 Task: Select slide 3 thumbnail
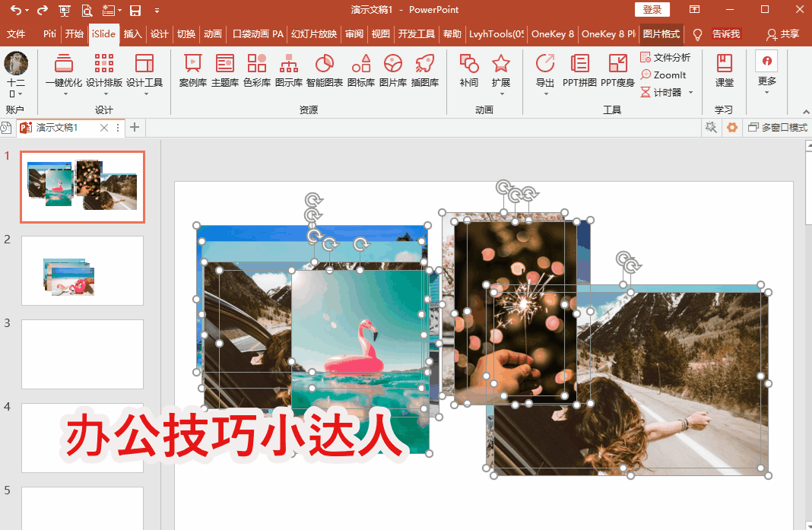(x=82, y=354)
